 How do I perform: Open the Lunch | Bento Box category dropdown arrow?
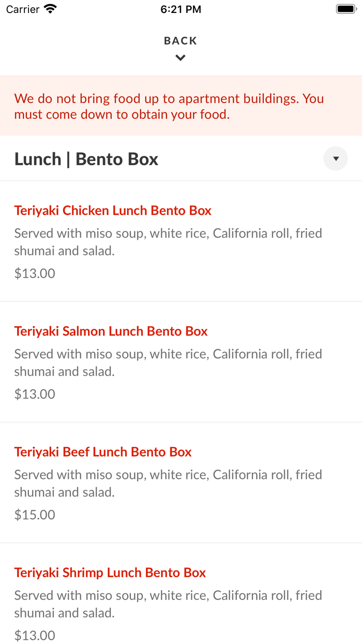336,159
